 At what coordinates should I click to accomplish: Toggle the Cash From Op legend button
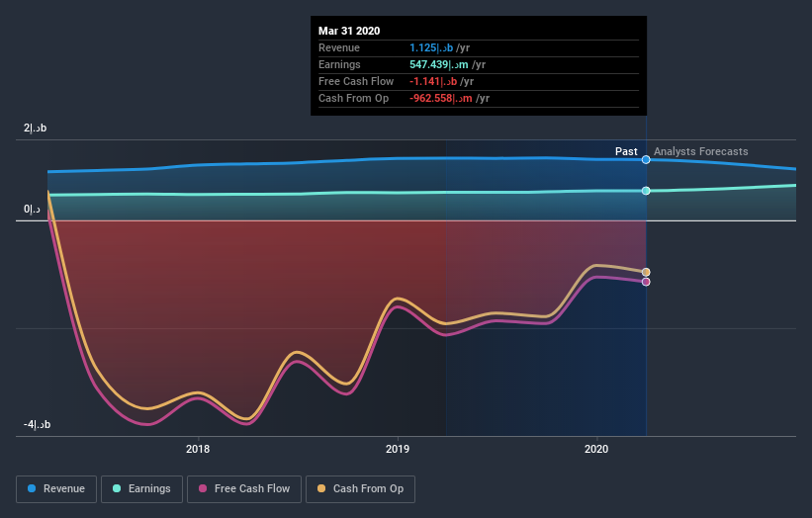click(x=360, y=489)
